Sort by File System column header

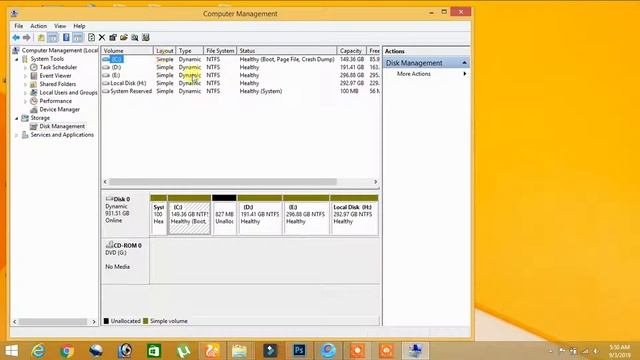click(x=220, y=51)
